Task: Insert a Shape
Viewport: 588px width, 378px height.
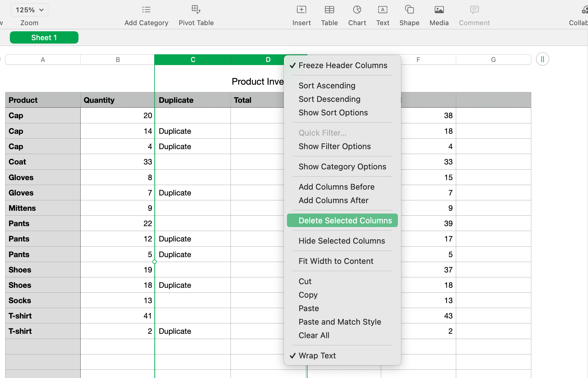Action: [x=409, y=14]
